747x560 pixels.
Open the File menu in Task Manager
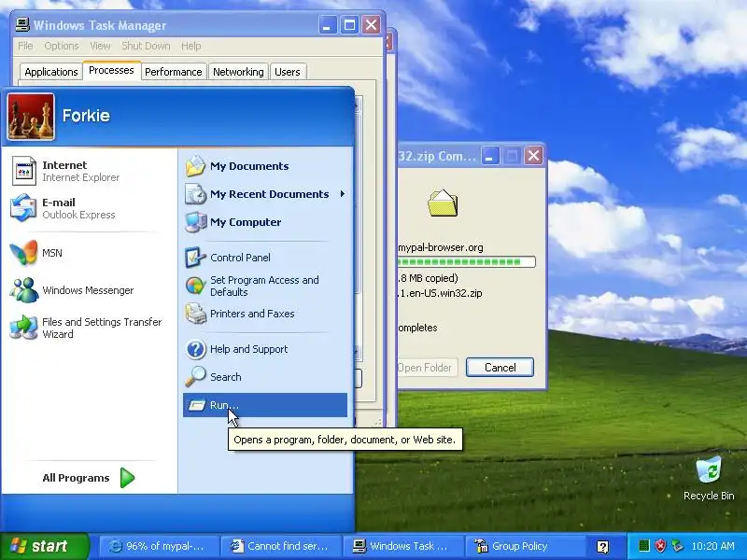[25, 46]
